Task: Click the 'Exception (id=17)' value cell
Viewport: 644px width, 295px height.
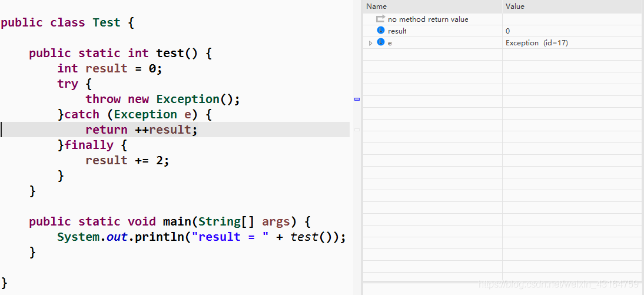Action: pos(573,43)
